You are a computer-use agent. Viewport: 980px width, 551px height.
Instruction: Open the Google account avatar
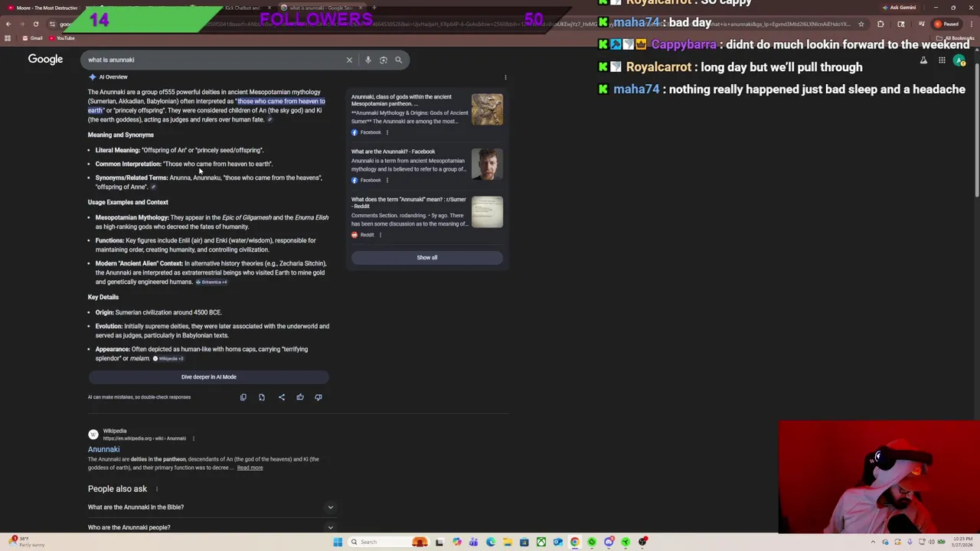pyautogui.click(x=959, y=60)
